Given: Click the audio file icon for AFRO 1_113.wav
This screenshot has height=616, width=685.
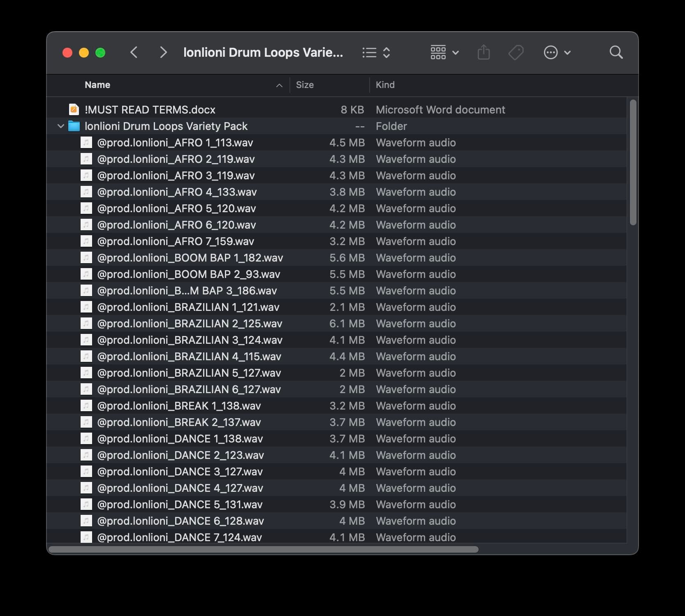Looking at the screenshot, I should point(86,143).
